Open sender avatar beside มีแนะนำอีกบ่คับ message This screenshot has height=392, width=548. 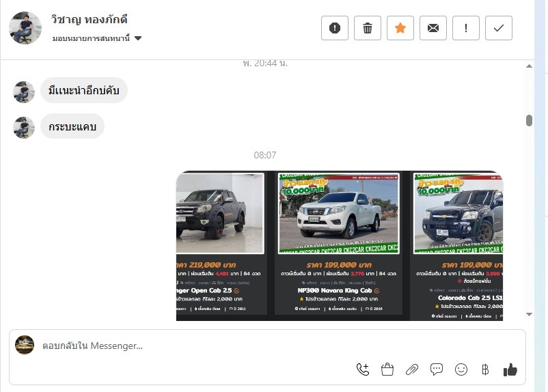click(x=24, y=92)
